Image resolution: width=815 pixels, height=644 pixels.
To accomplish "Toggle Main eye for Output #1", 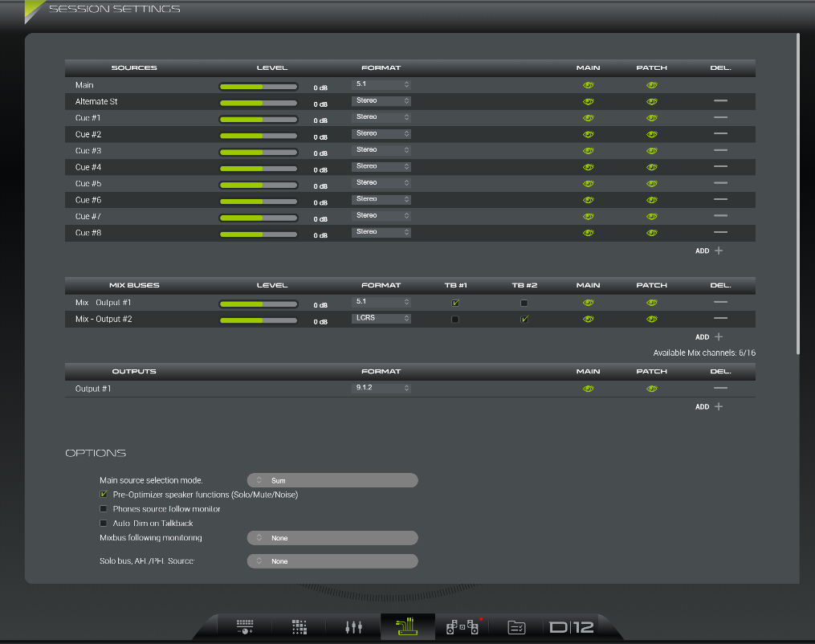I will click(589, 389).
